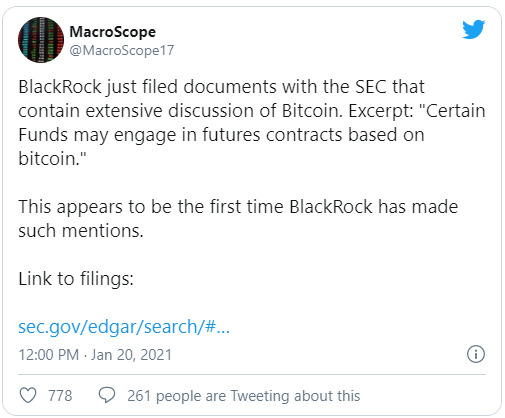Open the sec.gov/edgar/search link
Screen dimensions: 505x418
(124, 326)
